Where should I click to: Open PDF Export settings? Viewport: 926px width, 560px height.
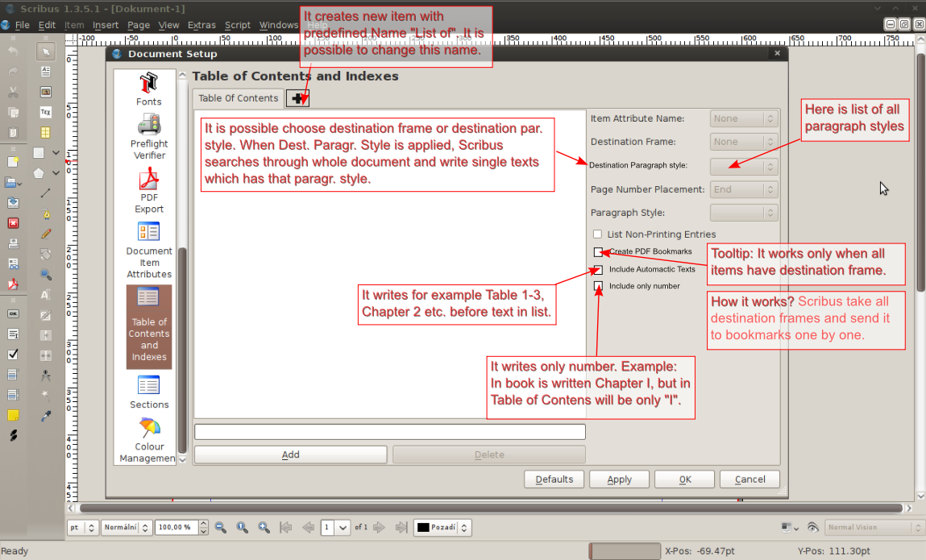148,190
